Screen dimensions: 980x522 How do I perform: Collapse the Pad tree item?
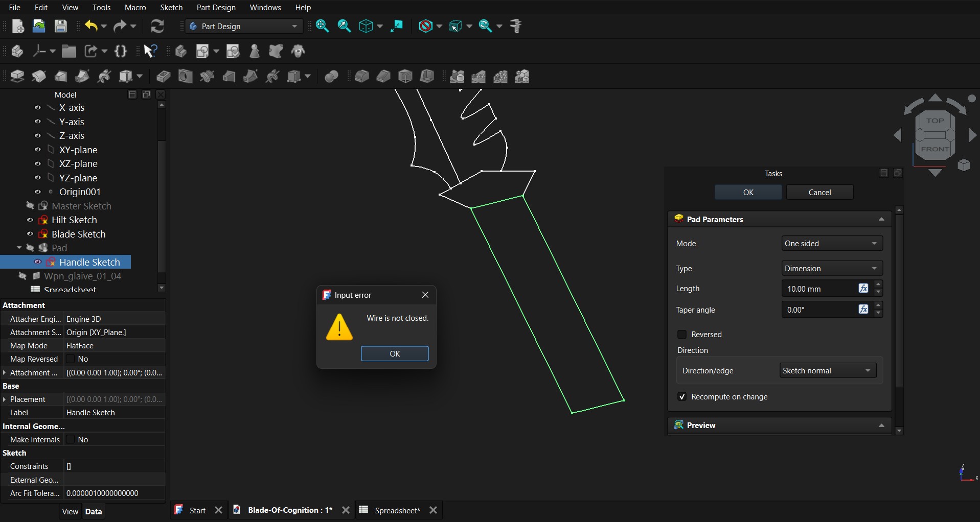(19, 248)
